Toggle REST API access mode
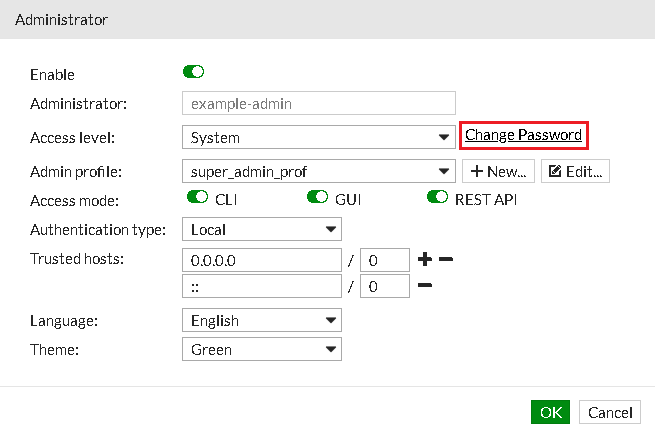The image size is (655, 436). coord(437,198)
